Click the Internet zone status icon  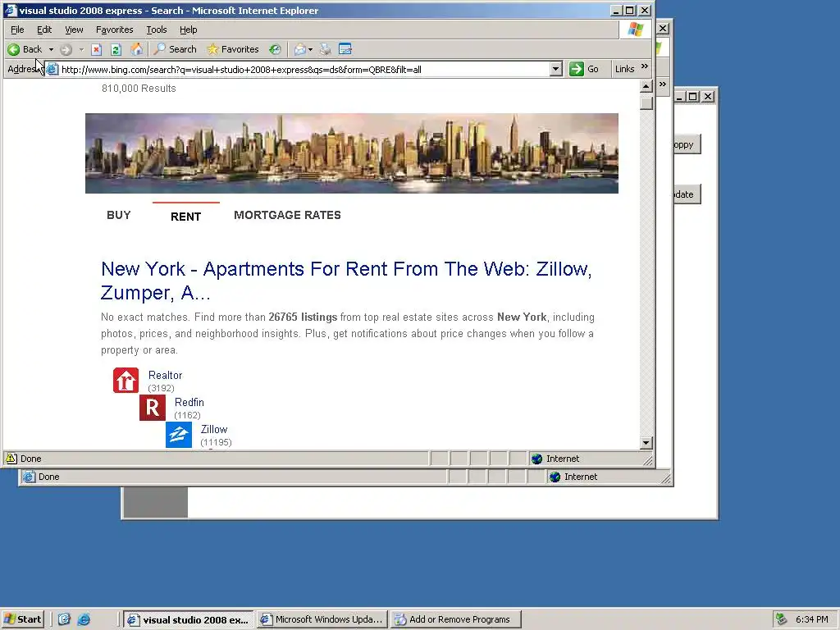[x=536, y=459]
